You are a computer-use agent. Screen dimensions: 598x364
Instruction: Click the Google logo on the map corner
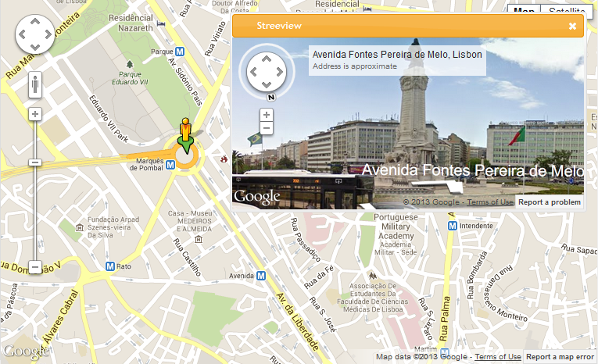(x=25, y=352)
